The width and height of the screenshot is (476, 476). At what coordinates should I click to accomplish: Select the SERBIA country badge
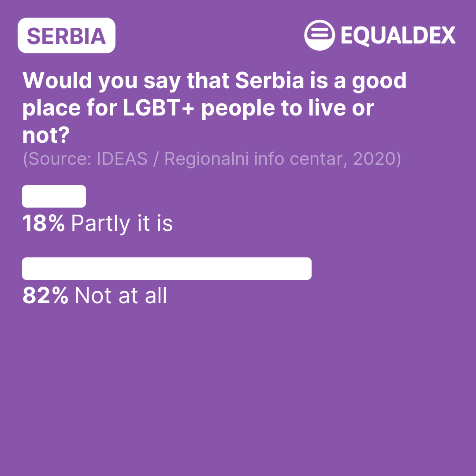[x=67, y=36]
